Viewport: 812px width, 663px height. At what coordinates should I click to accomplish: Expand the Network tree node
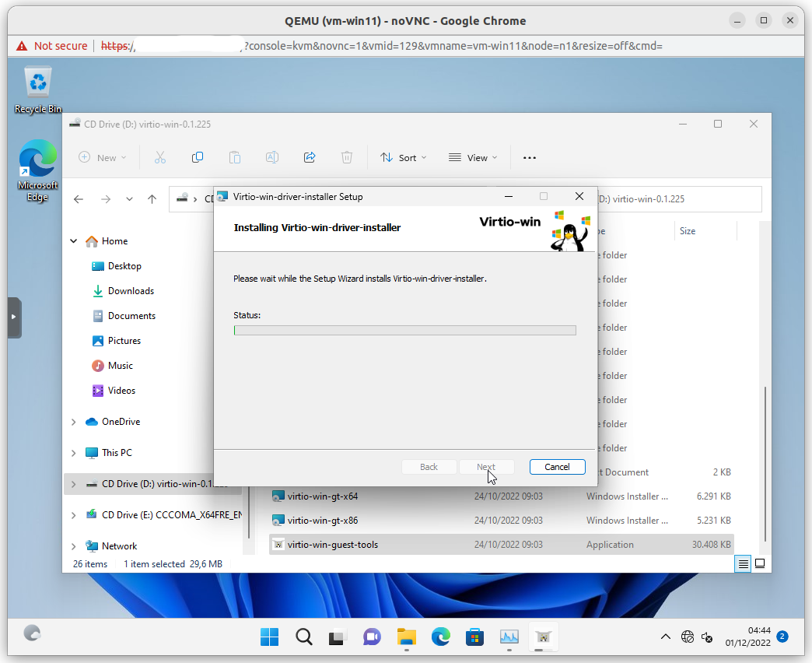pyautogui.click(x=74, y=546)
